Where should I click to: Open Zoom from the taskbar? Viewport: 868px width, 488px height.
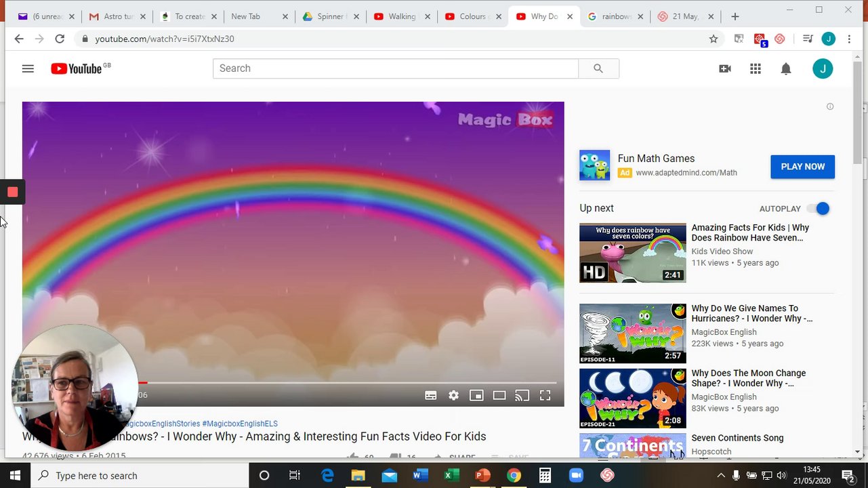tap(576, 476)
